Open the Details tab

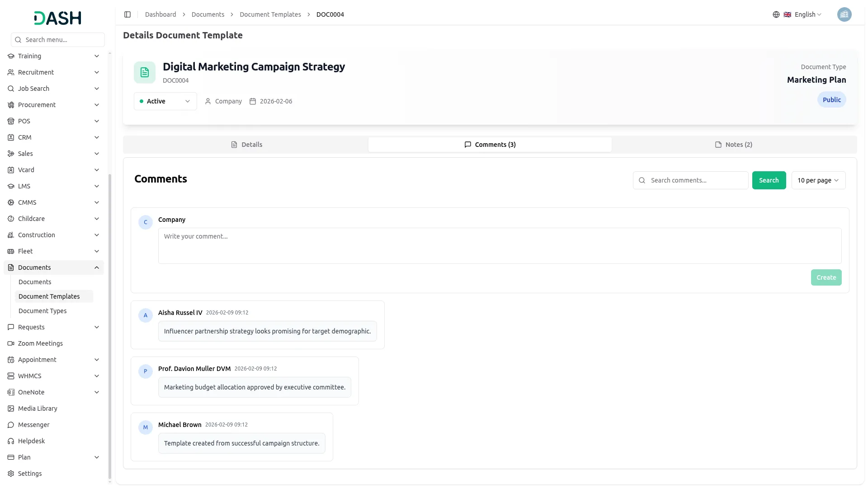pos(246,144)
